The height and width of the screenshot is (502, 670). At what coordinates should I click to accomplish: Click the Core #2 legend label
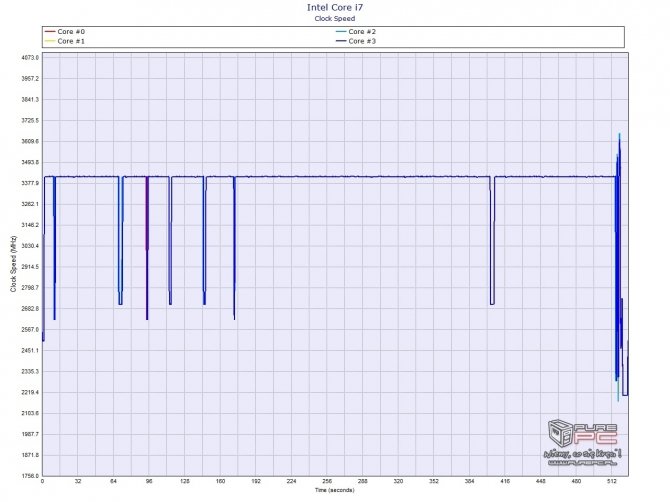(362, 32)
